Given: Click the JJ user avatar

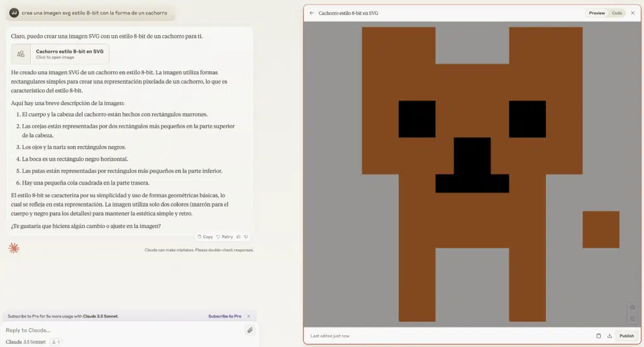Looking at the screenshot, I should point(14,13).
